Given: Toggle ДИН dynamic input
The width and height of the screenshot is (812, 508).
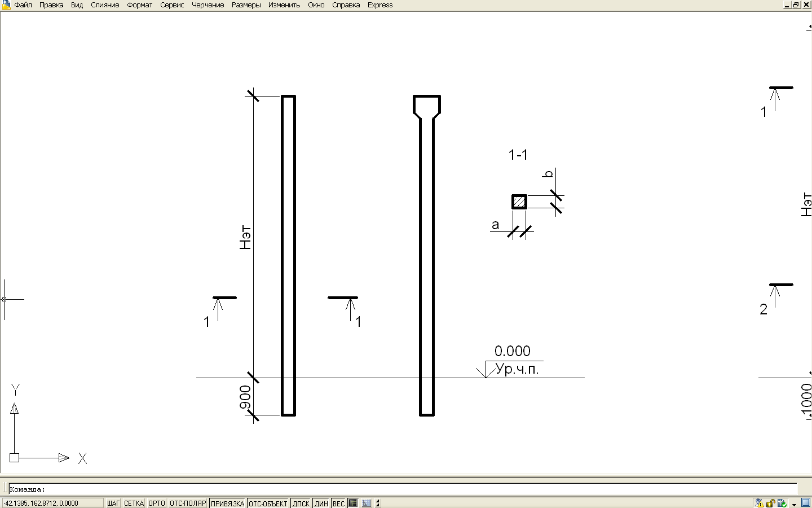Looking at the screenshot, I should (x=321, y=503).
